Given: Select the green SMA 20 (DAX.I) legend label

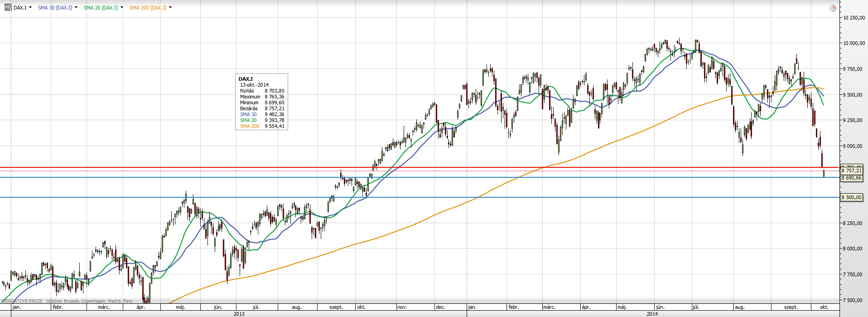Looking at the screenshot, I should click(x=101, y=8).
